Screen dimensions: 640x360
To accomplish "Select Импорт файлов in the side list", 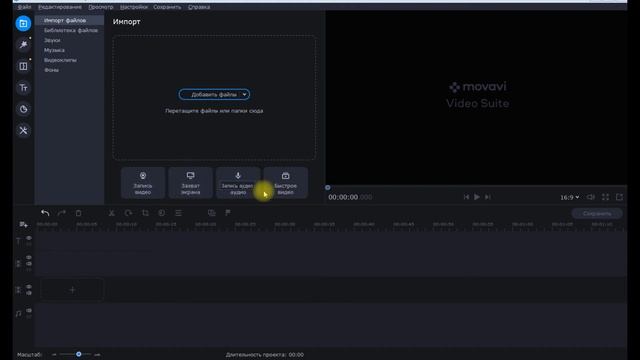I will [69, 20].
